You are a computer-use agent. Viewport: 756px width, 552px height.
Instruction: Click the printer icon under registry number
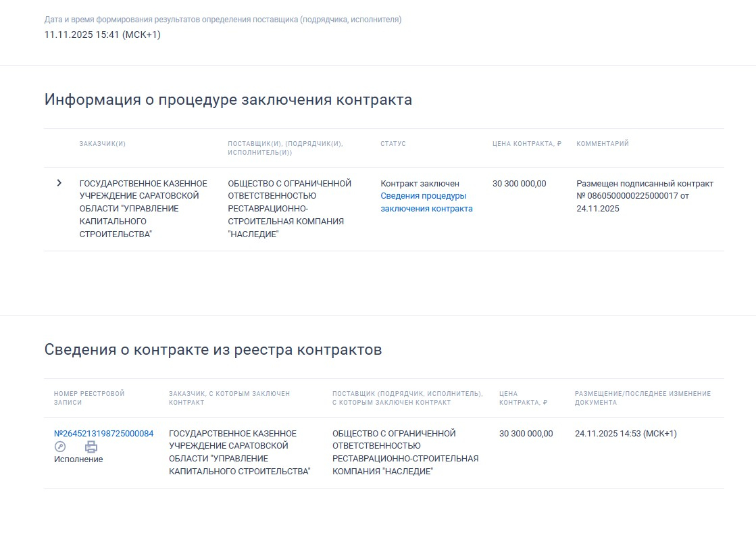[x=91, y=447]
